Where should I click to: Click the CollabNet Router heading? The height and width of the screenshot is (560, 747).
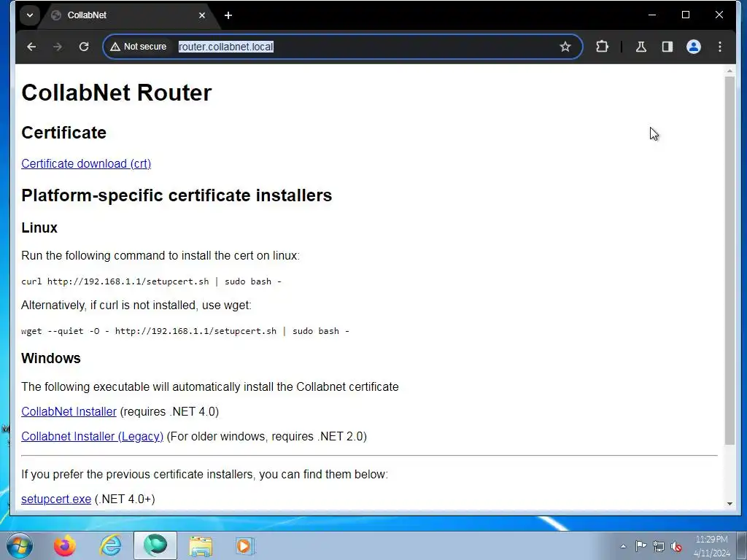click(117, 93)
